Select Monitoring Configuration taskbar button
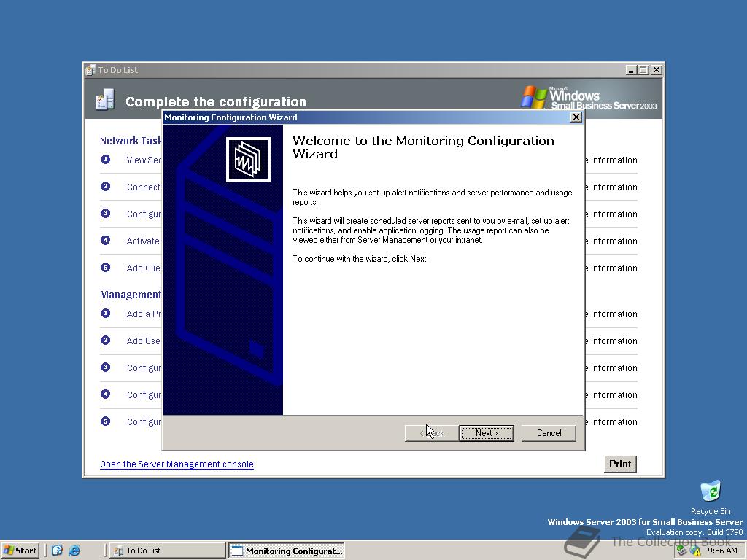This screenshot has width=747, height=560. (287, 551)
